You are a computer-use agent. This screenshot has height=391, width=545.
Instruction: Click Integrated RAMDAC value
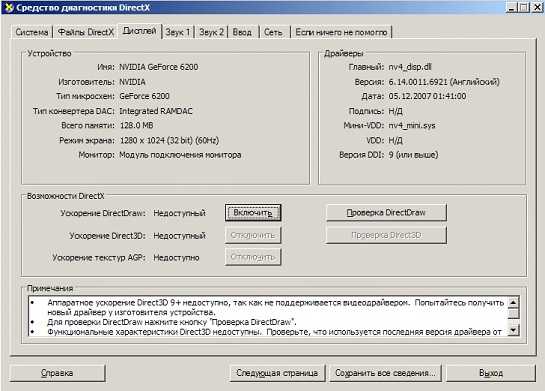click(x=156, y=111)
